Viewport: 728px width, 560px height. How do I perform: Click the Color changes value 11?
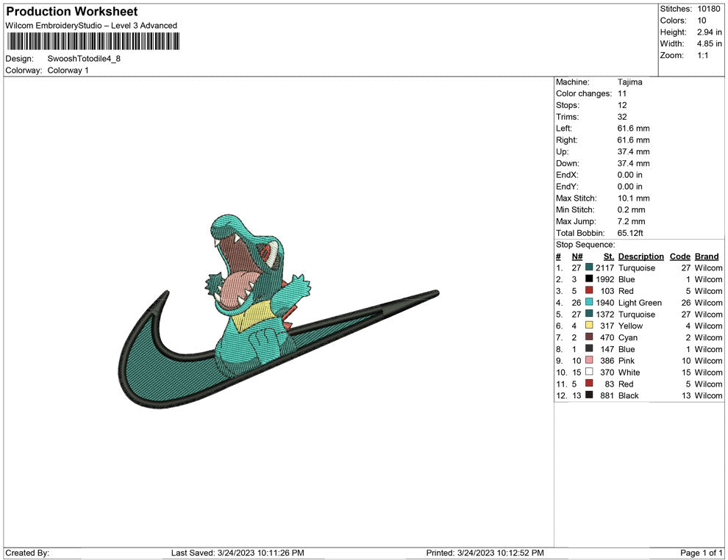pyautogui.click(x=622, y=93)
